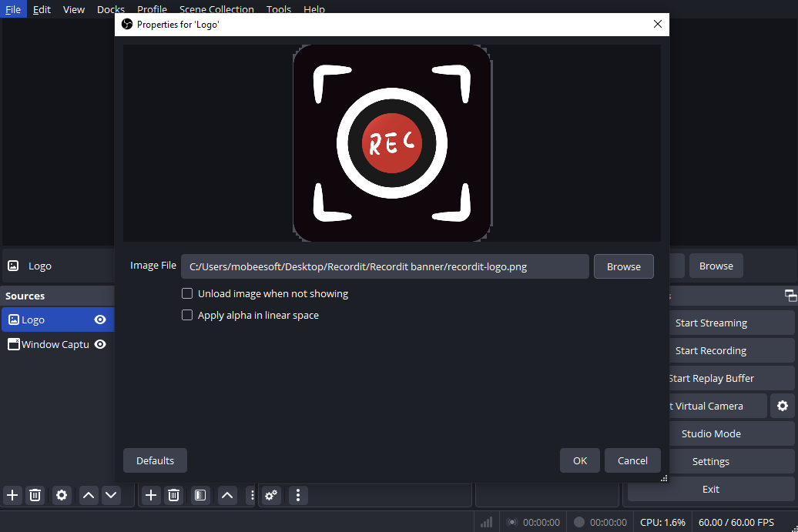
Task: Add a new source in Sources panel
Action: [x=12, y=495]
